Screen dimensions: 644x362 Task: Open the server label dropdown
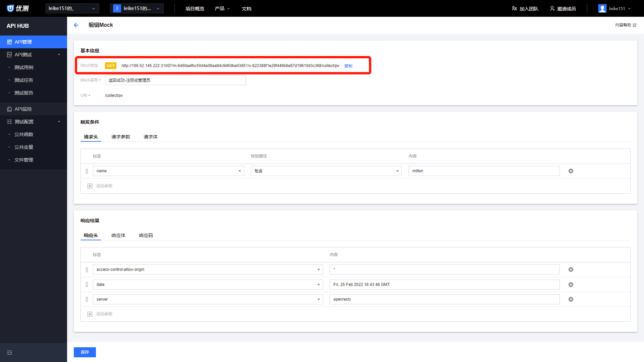click(x=208, y=299)
